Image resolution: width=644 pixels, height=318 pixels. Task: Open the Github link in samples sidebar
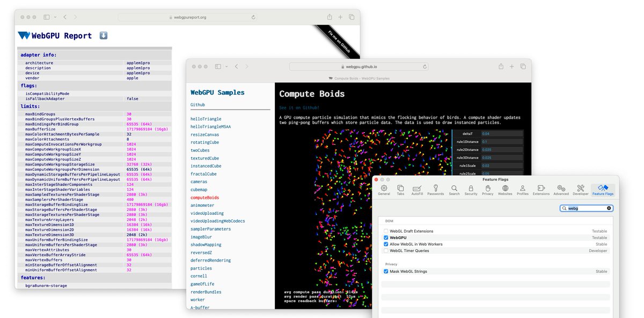(x=197, y=105)
